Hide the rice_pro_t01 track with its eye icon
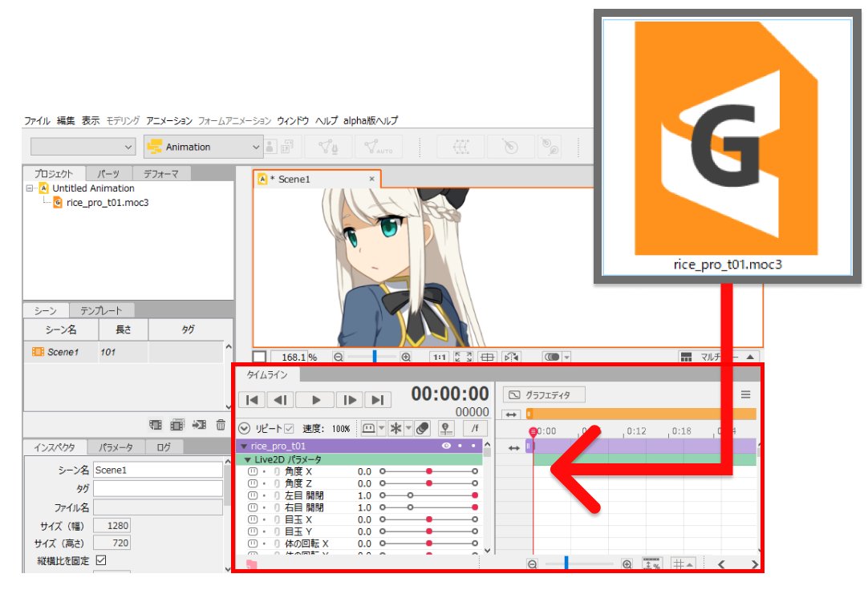868x598 pixels. pos(446,446)
